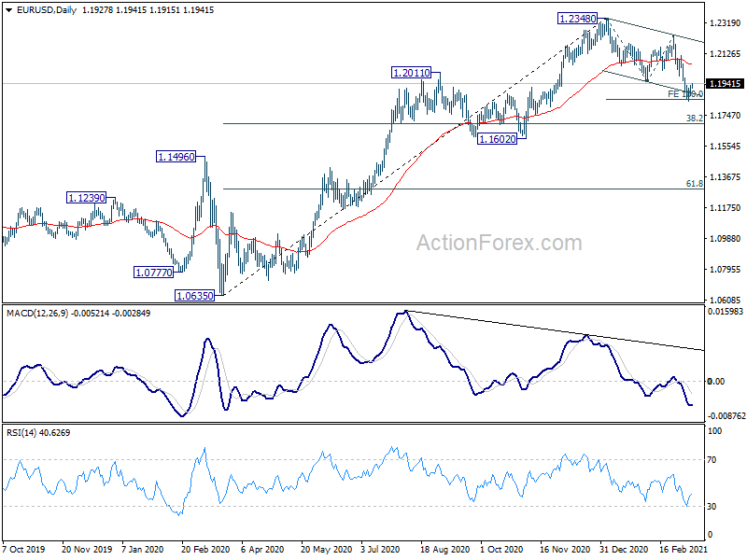This screenshot has width=747, height=560.
Task: Click the RSI 70 level axis value
Action: [712, 460]
